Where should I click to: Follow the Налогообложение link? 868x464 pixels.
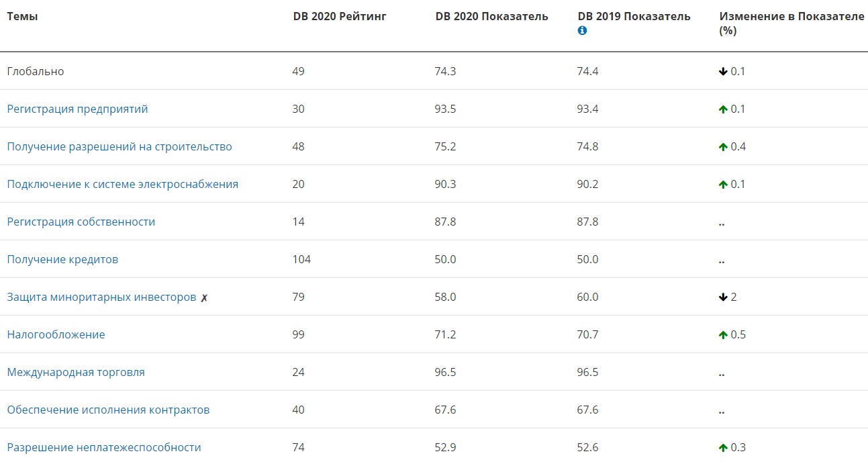pyautogui.click(x=56, y=334)
